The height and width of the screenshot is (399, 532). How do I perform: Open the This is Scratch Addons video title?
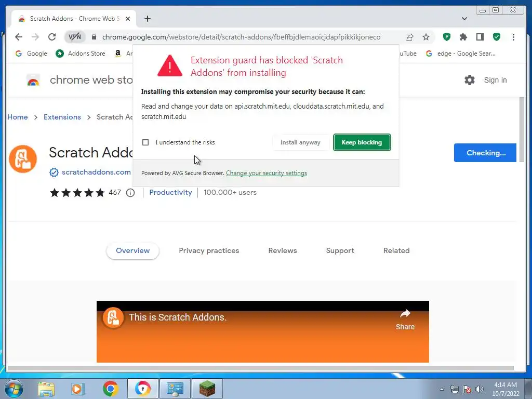coord(178,317)
